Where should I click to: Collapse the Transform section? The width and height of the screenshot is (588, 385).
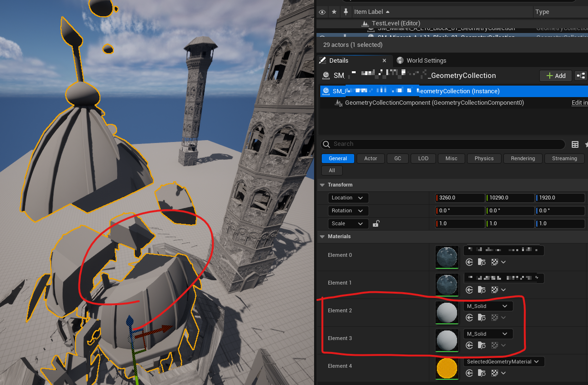click(322, 185)
